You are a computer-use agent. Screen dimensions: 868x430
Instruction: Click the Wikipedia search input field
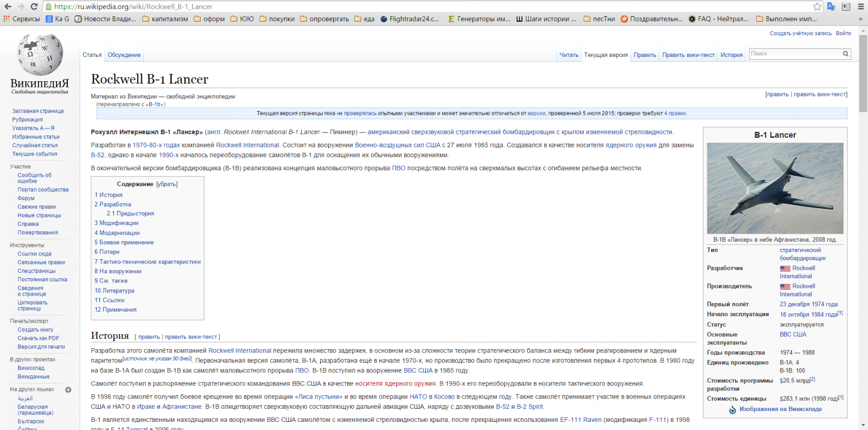(795, 54)
